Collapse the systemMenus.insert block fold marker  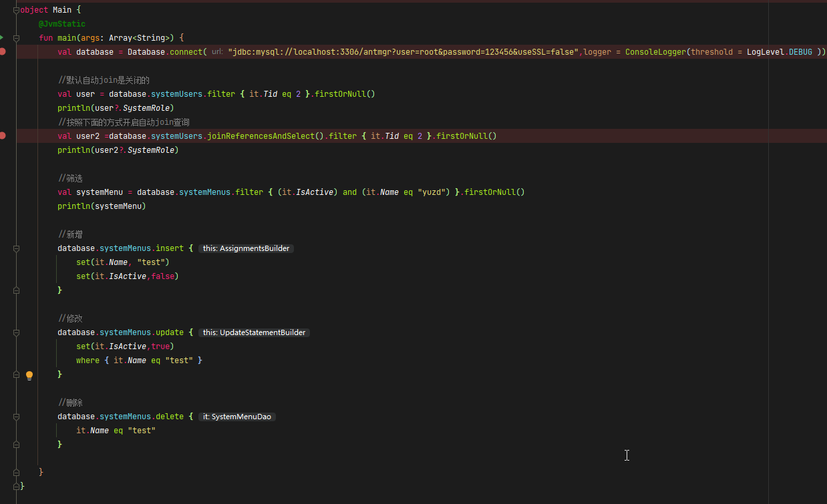coord(17,248)
